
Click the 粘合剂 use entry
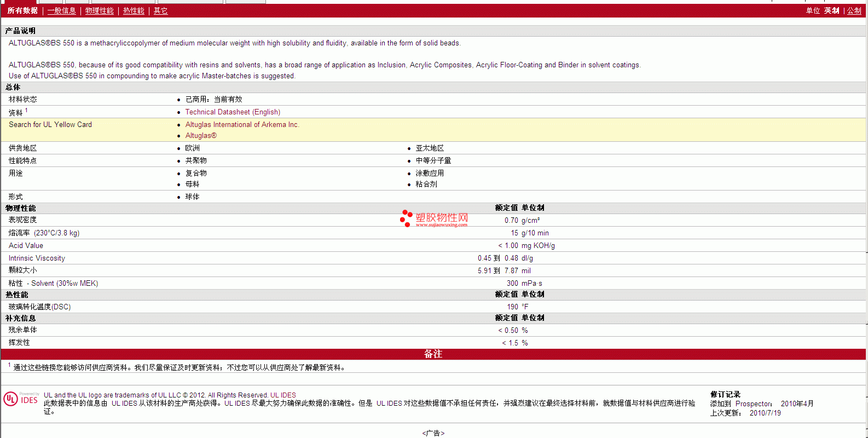click(x=426, y=184)
